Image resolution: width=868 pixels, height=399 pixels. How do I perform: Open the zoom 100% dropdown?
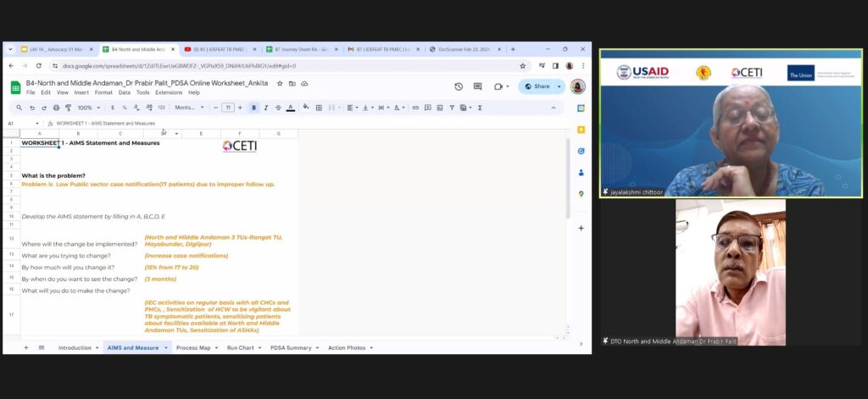pyautogui.click(x=89, y=108)
